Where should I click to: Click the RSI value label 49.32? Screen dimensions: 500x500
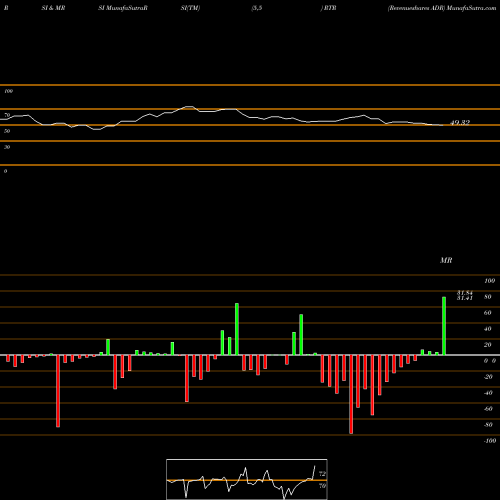pyautogui.click(x=460, y=123)
